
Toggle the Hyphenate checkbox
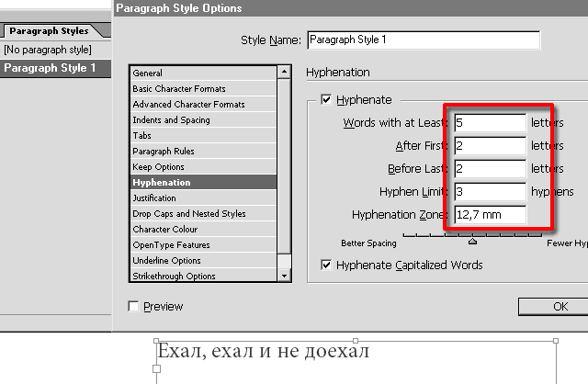[x=326, y=100]
